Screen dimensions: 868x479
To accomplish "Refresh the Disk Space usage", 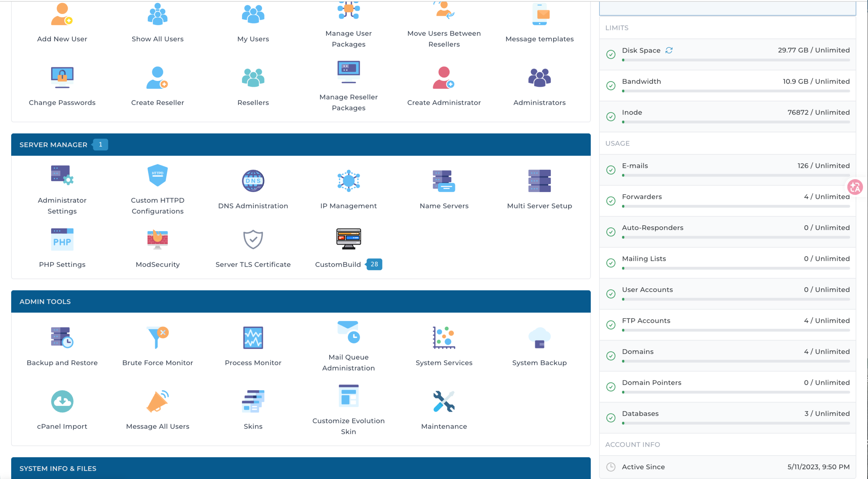I will (x=669, y=50).
